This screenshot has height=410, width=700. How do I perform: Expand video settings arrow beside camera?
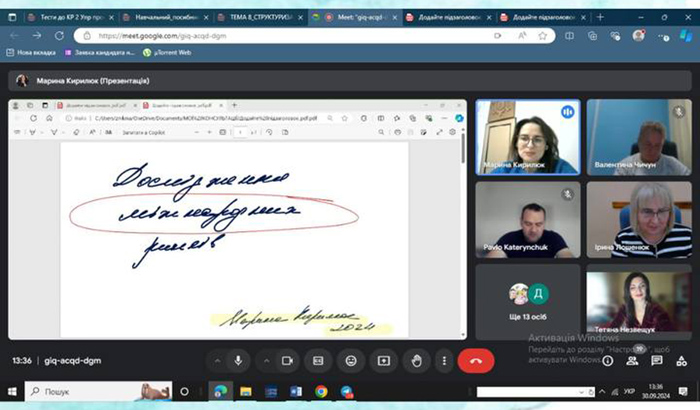point(267,361)
